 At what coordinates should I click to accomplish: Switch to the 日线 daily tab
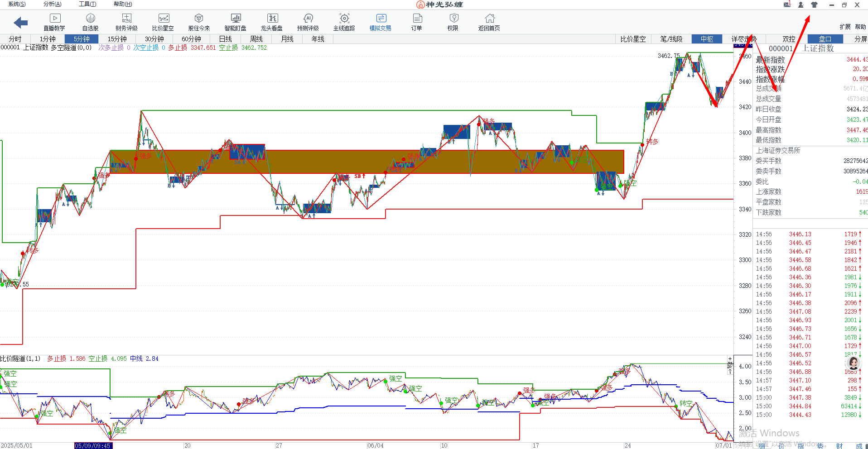(x=225, y=39)
